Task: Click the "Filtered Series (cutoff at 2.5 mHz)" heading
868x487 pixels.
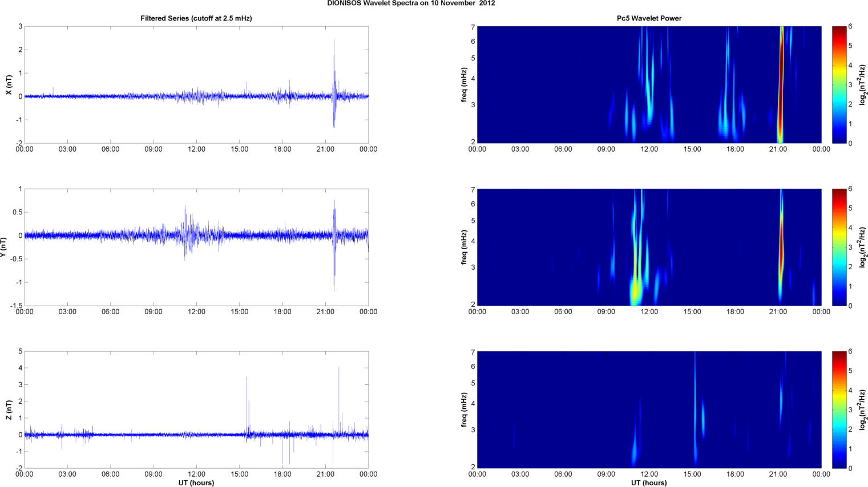Action: [x=196, y=18]
